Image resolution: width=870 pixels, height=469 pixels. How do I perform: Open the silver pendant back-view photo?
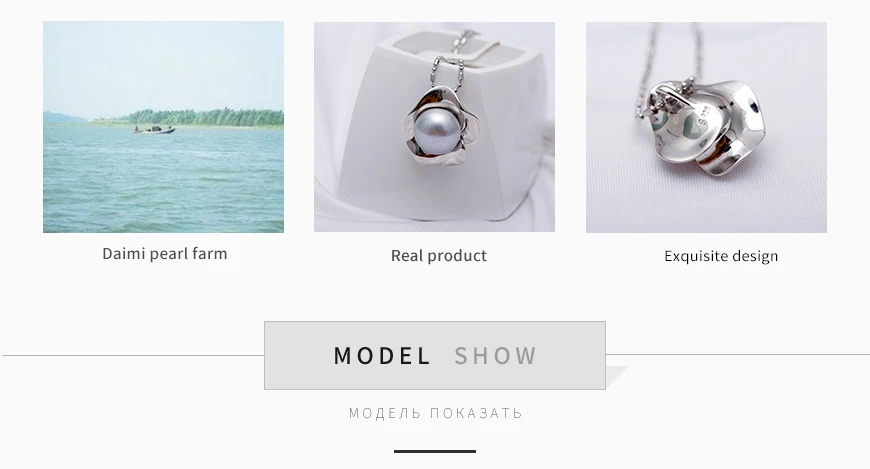706,127
